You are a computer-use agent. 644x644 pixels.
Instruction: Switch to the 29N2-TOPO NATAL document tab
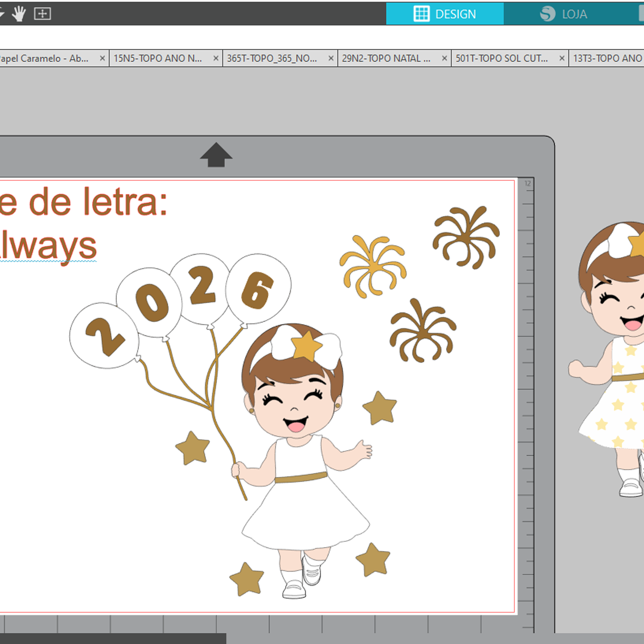click(386, 58)
